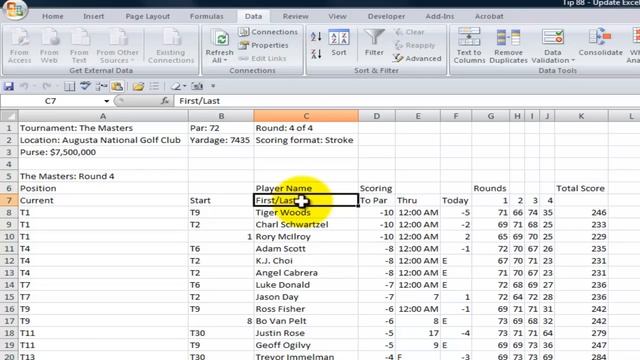Click the Save icon in quick toolbar
The width and height of the screenshot is (640, 360).
(9, 86)
